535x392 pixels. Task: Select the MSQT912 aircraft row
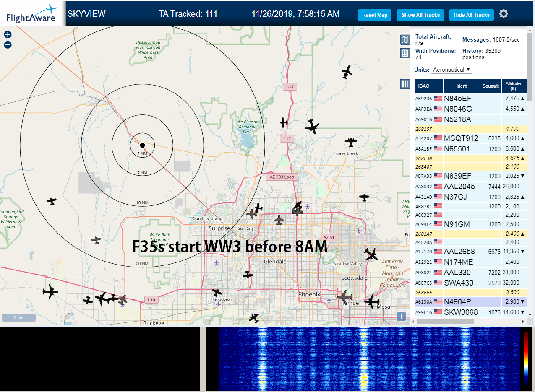(x=470, y=138)
